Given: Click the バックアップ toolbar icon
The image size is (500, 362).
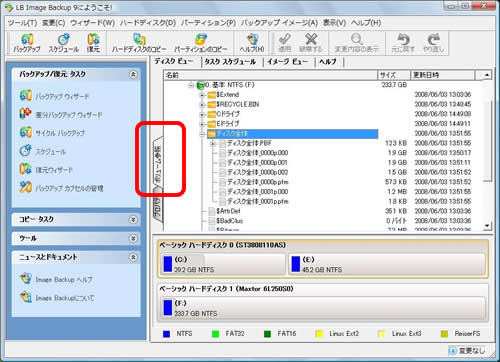Looking at the screenshot, I should (27, 43).
